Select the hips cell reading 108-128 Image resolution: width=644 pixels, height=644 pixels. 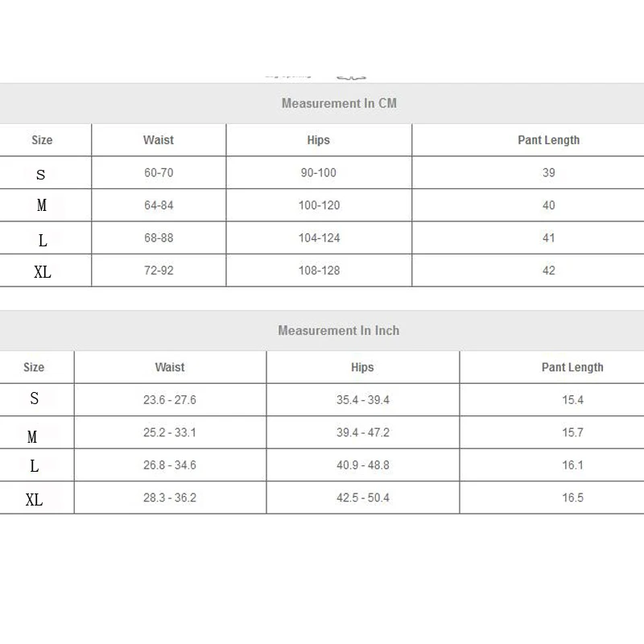[x=319, y=270]
